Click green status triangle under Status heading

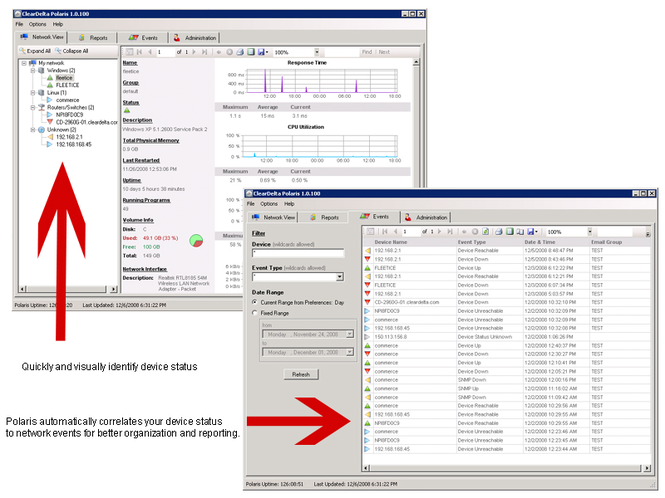127,111
